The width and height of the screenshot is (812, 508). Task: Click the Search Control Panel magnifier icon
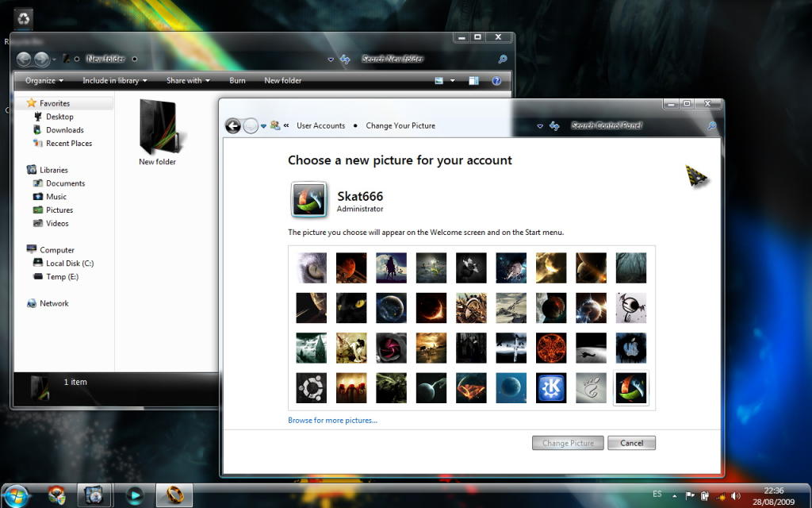pyautogui.click(x=712, y=125)
